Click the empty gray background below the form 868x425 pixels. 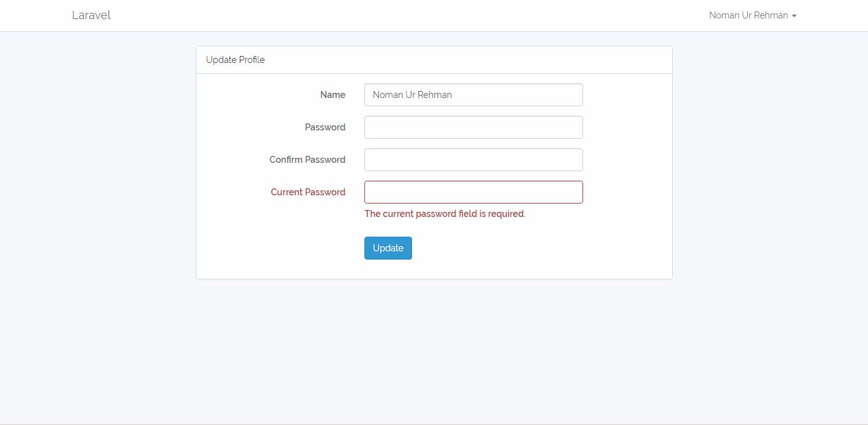point(434,350)
